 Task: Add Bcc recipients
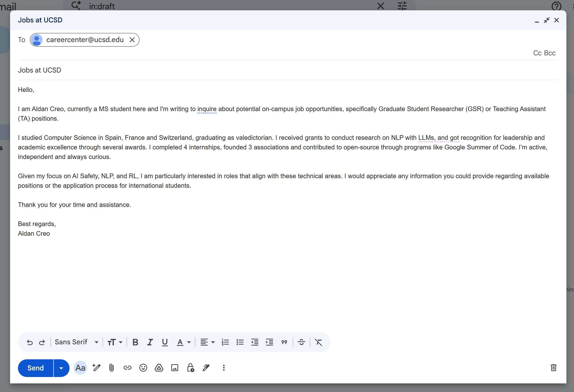coord(550,53)
